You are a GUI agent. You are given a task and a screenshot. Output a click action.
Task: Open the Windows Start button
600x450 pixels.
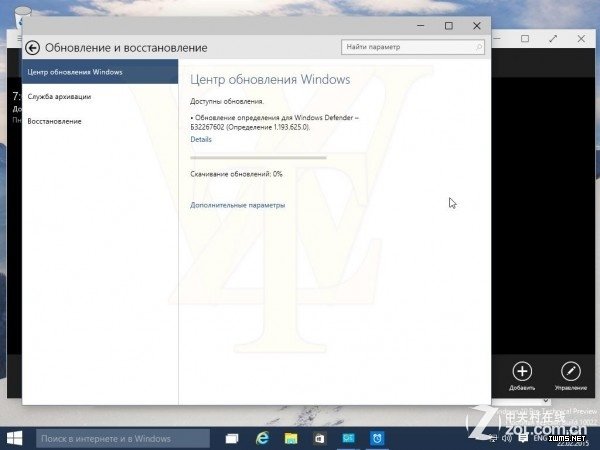[14, 439]
